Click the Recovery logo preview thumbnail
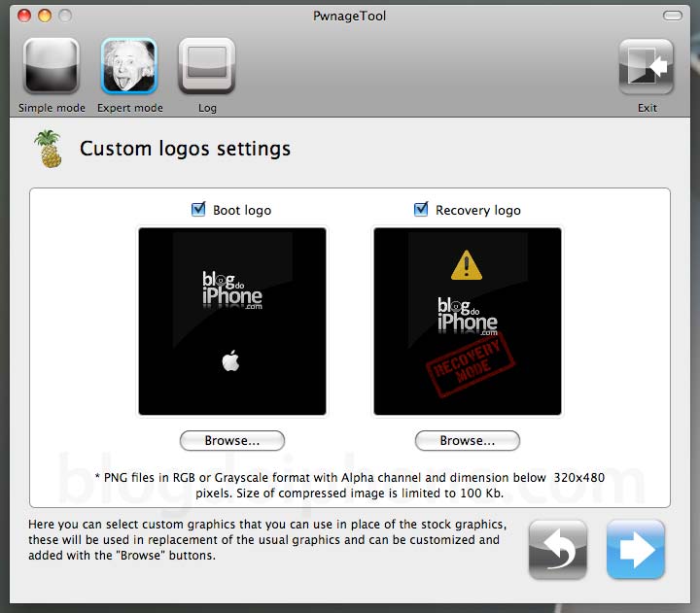 (x=468, y=322)
